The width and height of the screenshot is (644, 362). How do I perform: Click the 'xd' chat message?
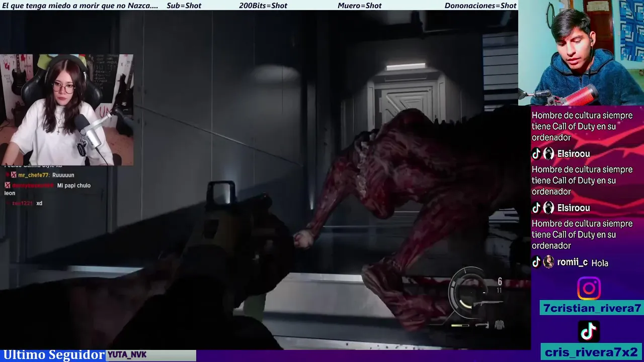(39, 203)
